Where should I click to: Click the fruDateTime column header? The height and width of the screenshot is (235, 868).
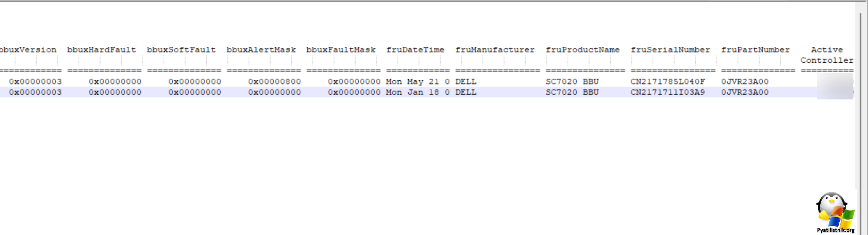coord(415,49)
